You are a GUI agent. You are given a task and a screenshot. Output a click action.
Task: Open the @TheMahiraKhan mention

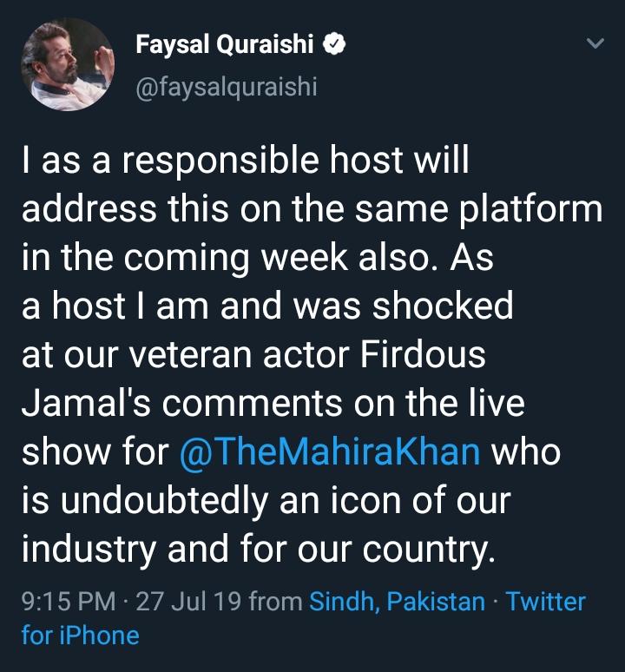coord(329,452)
